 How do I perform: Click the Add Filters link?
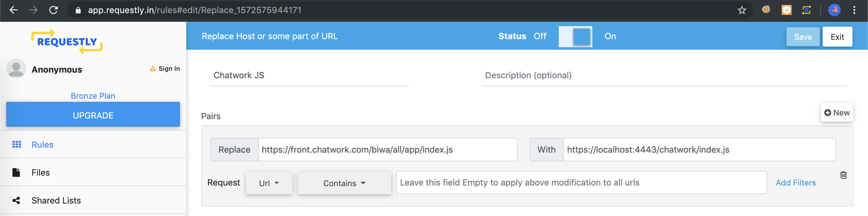(x=795, y=182)
